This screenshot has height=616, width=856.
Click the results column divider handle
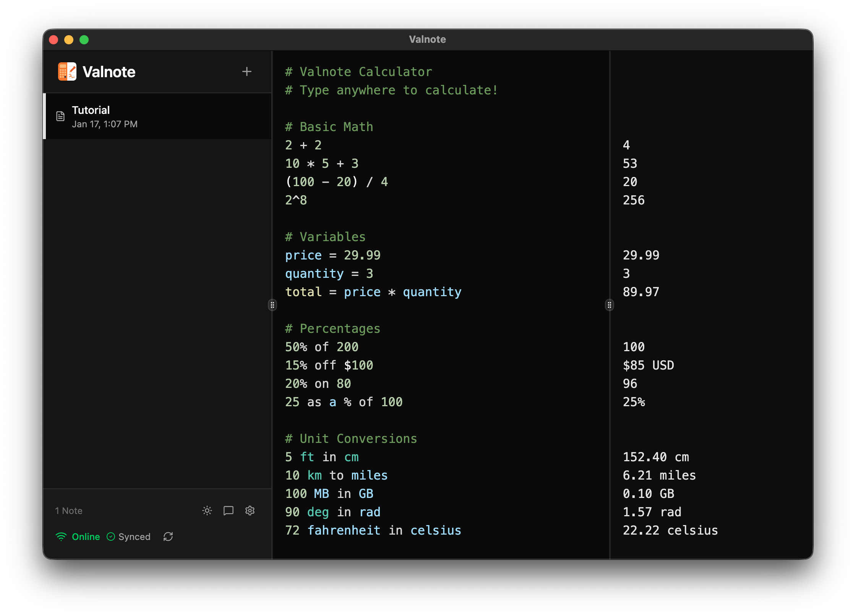click(x=610, y=305)
